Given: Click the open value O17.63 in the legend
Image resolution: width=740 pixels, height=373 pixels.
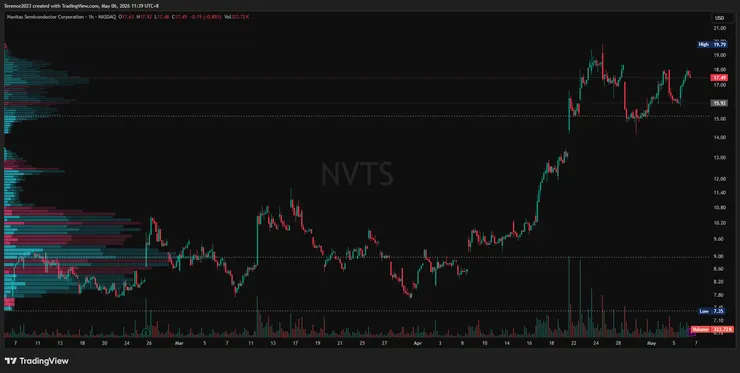Looking at the screenshot, I should pos(126,17).
